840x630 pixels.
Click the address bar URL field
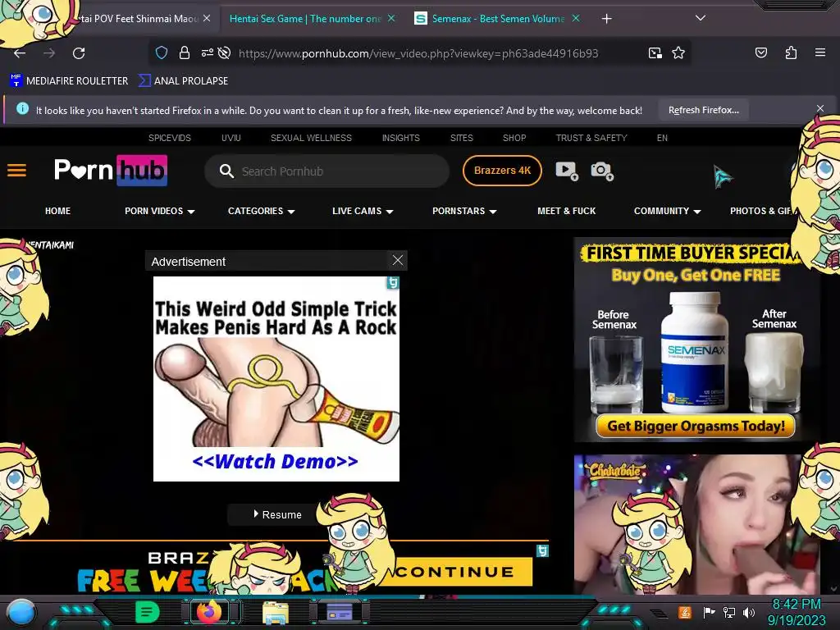(418, 53)
